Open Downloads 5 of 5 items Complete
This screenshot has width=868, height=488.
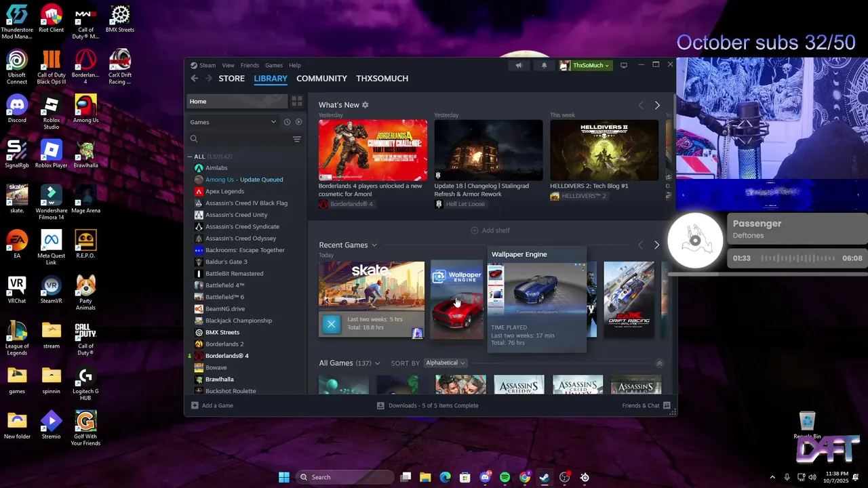[x=433, y=405]
